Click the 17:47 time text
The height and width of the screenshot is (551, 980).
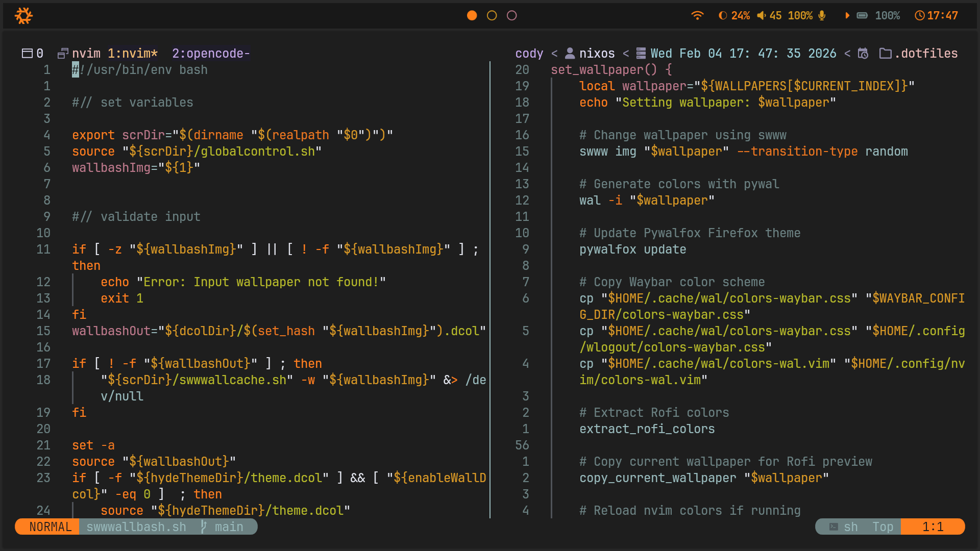pos(942,16)
